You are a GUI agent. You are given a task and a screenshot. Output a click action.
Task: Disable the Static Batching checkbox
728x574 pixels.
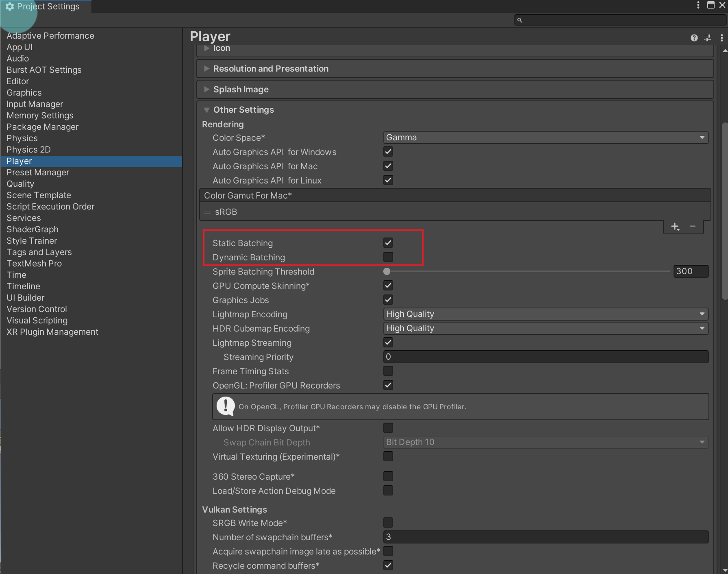pyautogui.click(x=388, y=243)
